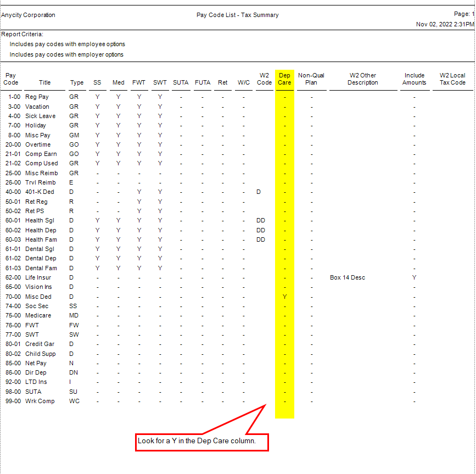Click the 'Ret' column header
Image resolution: width=476 pixels, height=474 pixels.
tap(222, 82)
